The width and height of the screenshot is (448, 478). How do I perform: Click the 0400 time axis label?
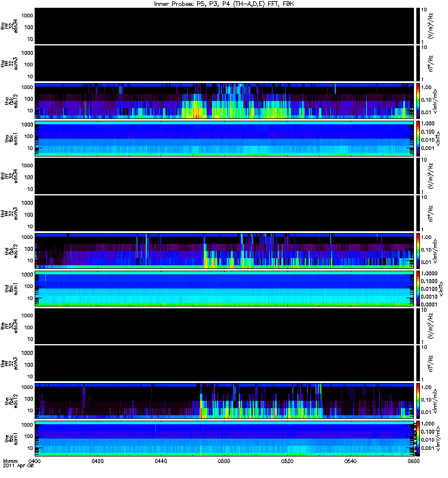click(x=35, y=461)
